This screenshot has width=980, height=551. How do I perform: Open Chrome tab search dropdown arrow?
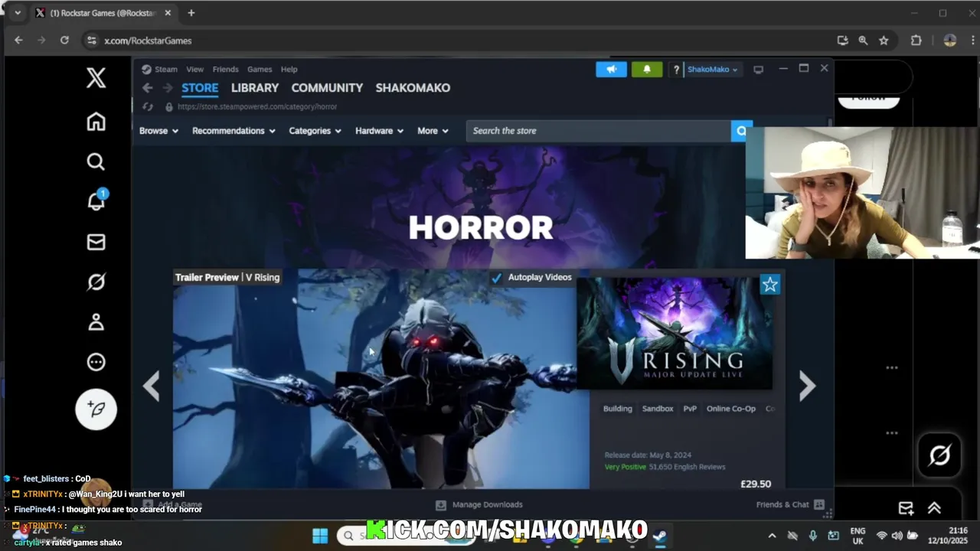coord(18,13)
